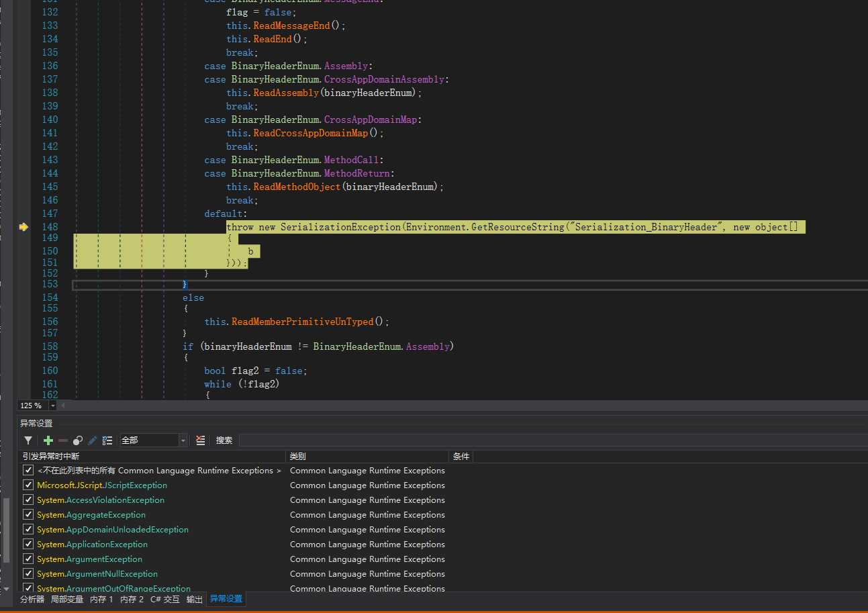Switch to the 局部变量 tab
The height and width of the screenshot is (613, 868).
67,599
